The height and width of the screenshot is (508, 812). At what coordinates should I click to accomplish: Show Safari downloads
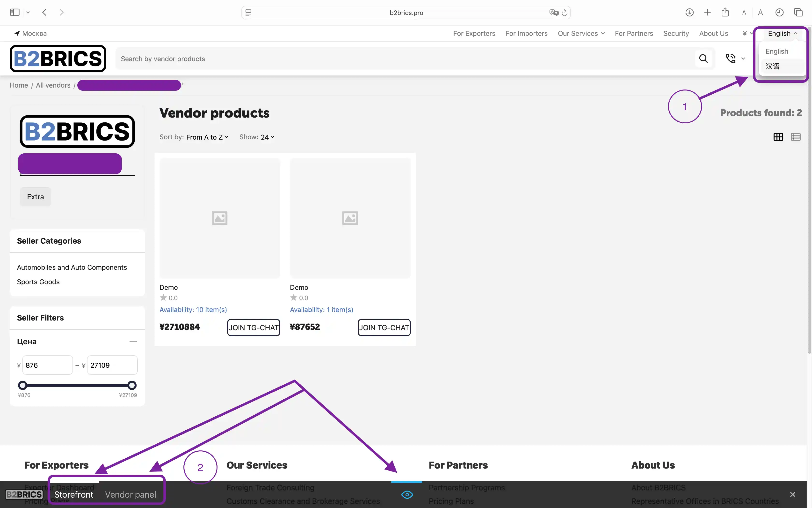coord(689,12)
